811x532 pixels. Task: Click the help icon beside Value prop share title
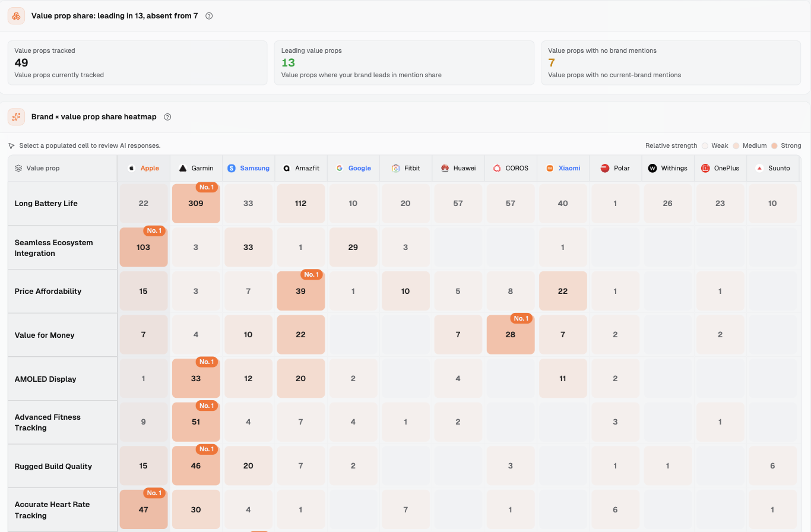[209, 16]
